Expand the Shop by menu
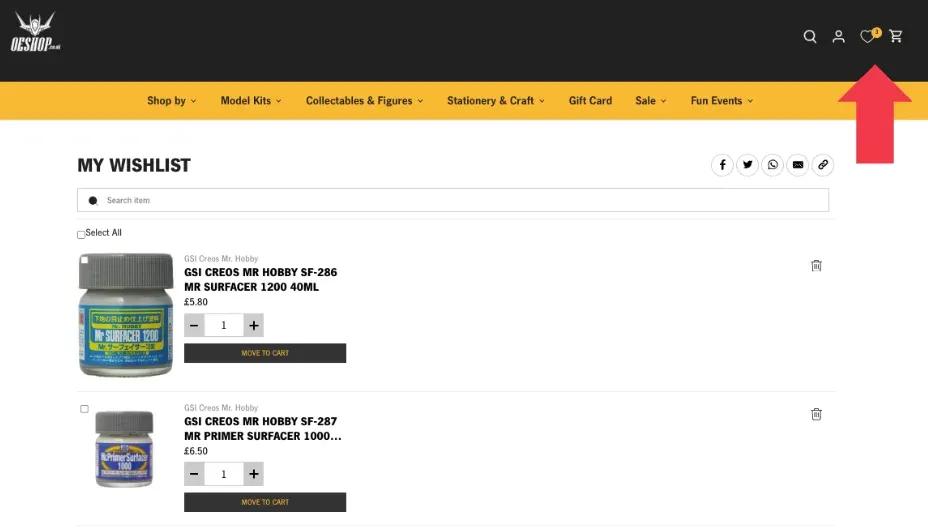The image size is (928, 528). click(172, 101)
